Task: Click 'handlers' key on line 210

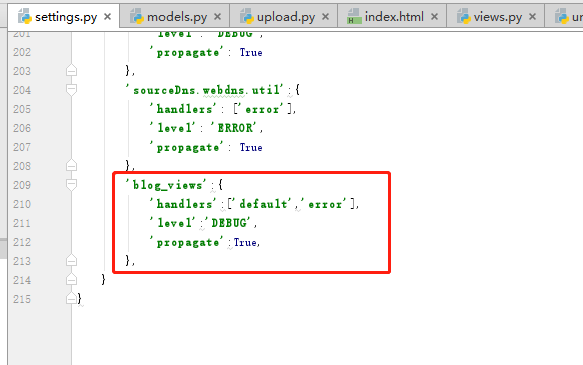Action: pyautogui.click(x=183, y=204)
